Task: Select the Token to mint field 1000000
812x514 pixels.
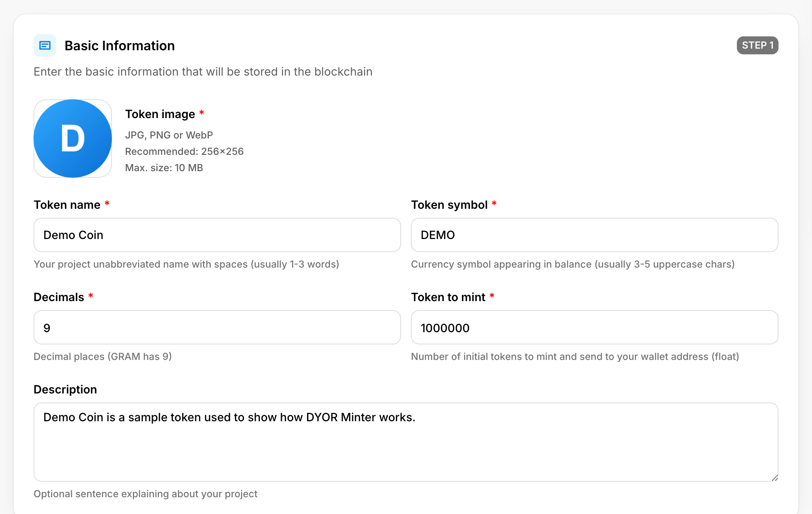Action: click(595, 327)
